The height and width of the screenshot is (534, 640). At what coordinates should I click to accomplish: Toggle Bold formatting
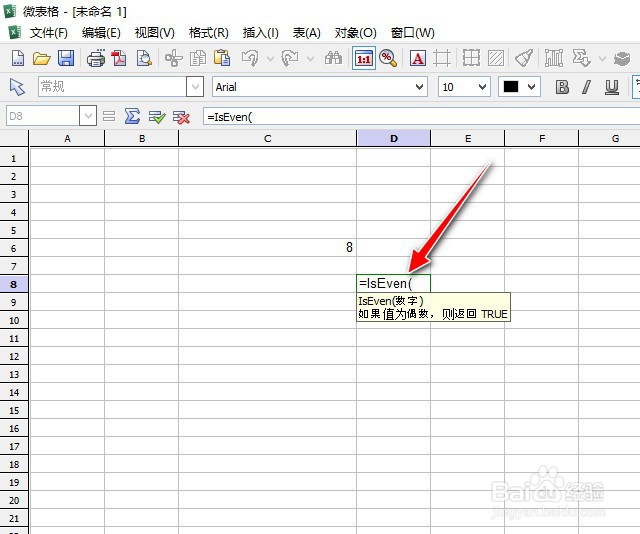coord(562,87)
